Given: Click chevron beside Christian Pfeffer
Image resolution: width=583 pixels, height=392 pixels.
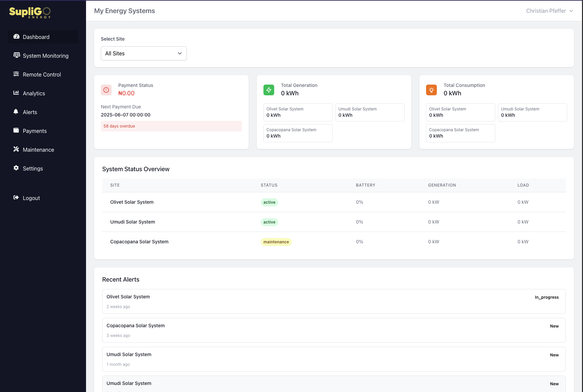Looking at the screenshot, I should point(571,11).
